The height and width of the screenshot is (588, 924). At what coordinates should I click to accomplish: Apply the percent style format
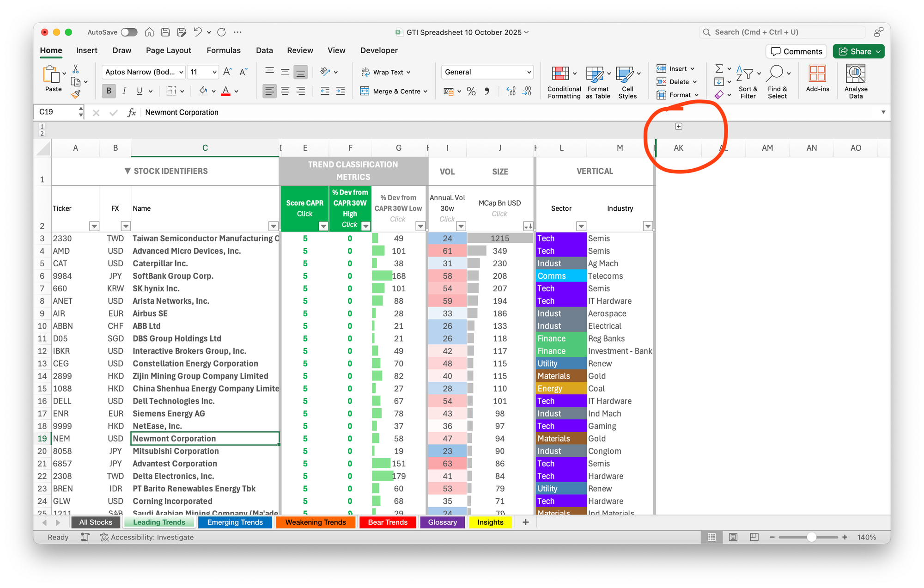pos(471,92)
